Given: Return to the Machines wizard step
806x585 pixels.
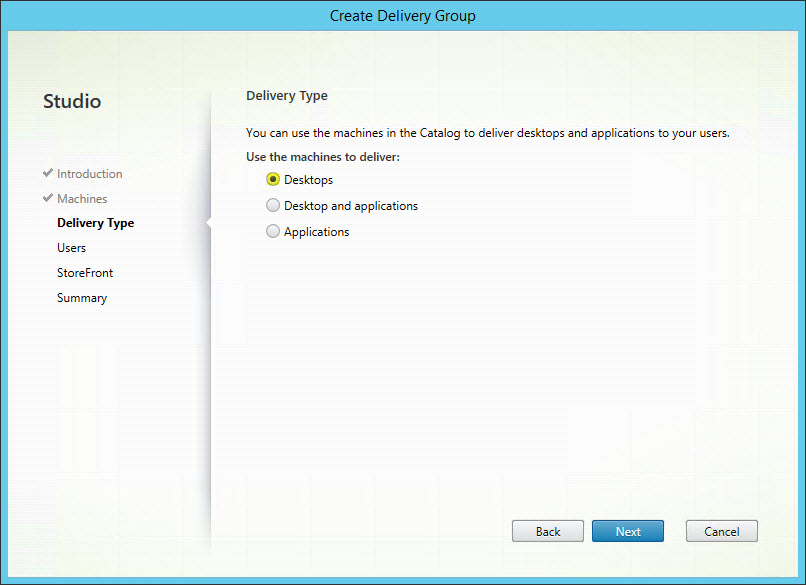Looking at the screenshot, I should click(82, 199).
